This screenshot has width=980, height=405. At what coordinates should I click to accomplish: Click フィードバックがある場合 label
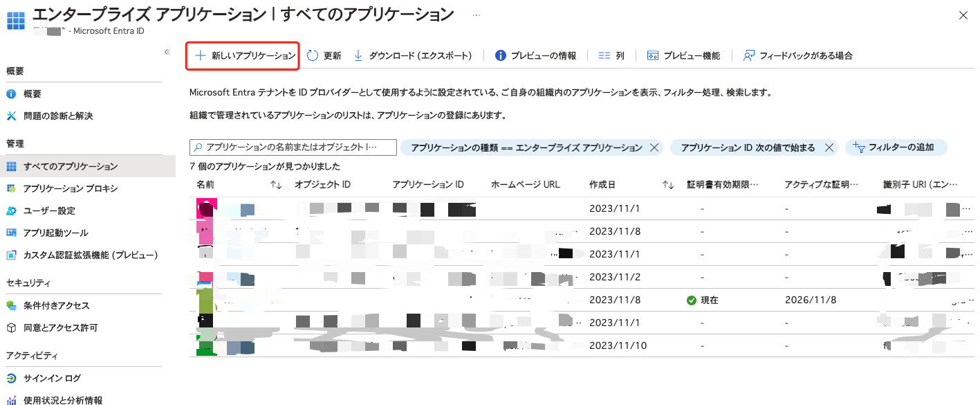(806, 56)
